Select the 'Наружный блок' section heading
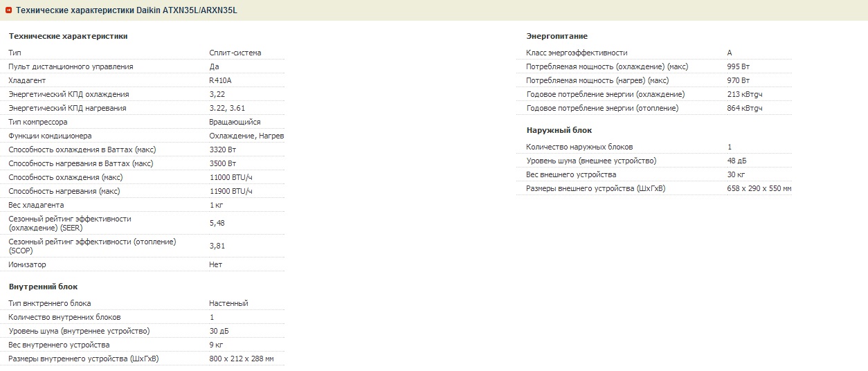The height and width of the screenshot is (371, 868). 559,130
